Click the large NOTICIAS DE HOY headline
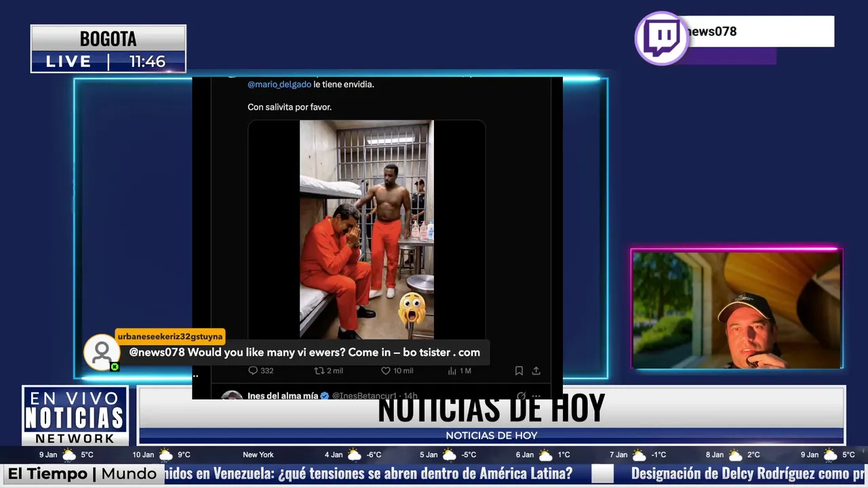Image resolution: width=868 pixels, height=488 pixels. pyautogui.click(x=491, y=409)
